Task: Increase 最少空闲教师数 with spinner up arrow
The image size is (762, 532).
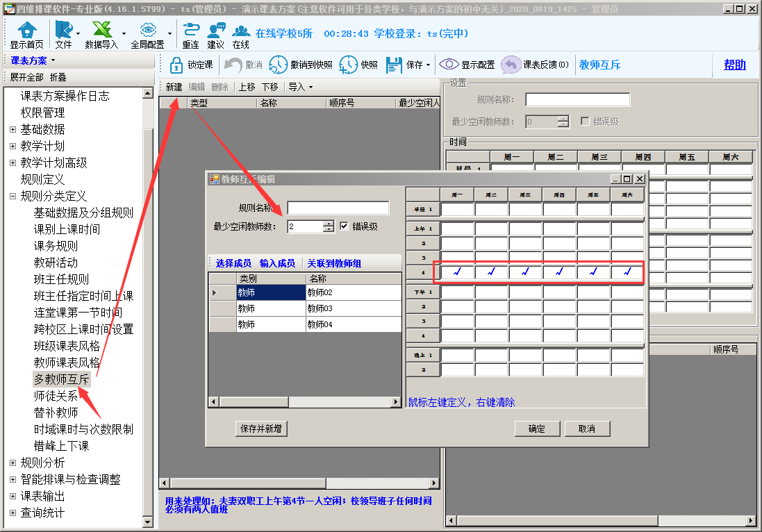Action: [329, 224]
